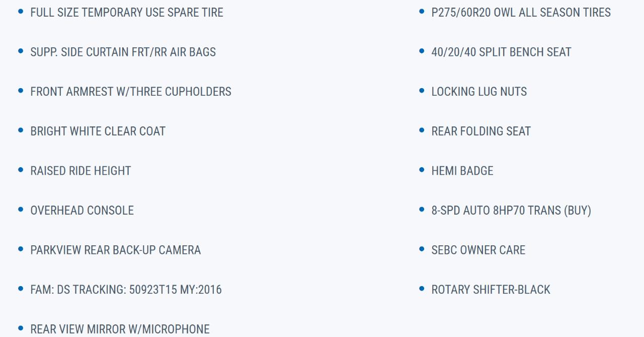This screenshot has height=337, width=644.
Task: Select the Locking Lug Nuts item
Action: click(479, 92)
